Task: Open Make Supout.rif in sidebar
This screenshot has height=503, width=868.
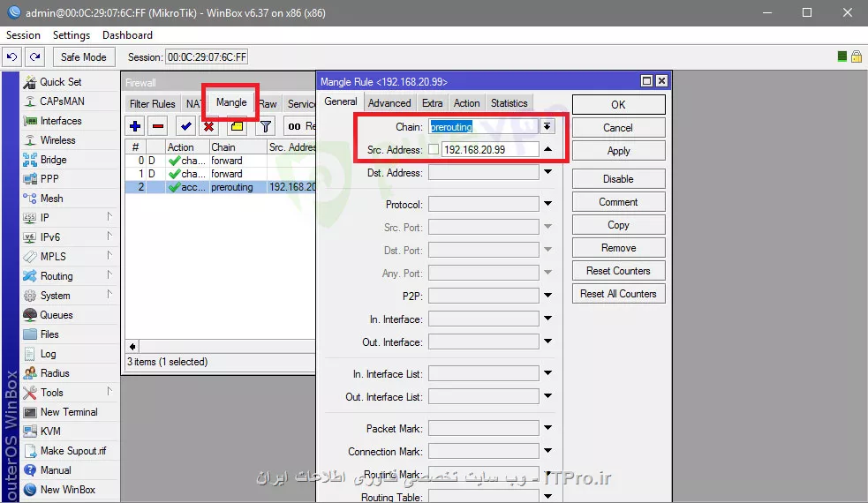Action: (x=73, y=450)
